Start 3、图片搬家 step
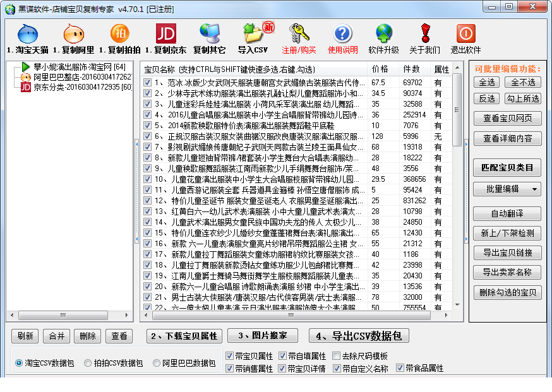 click(x=263, y=335)
